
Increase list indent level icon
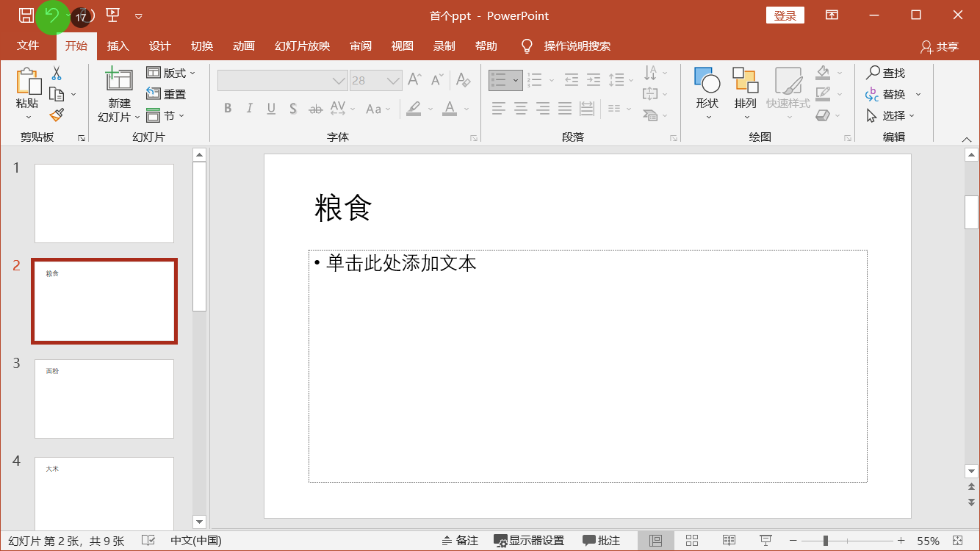(593, 79)
